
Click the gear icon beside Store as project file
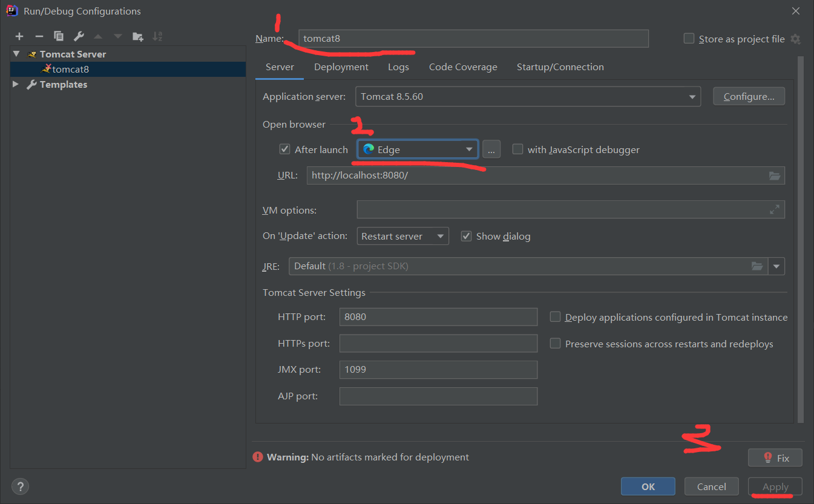click(x=795, y=39)
